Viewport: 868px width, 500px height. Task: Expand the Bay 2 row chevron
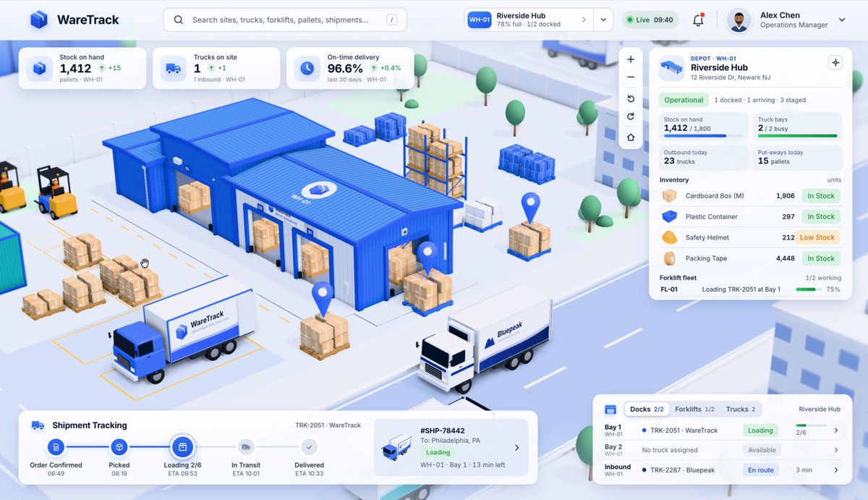pos(836,450)
